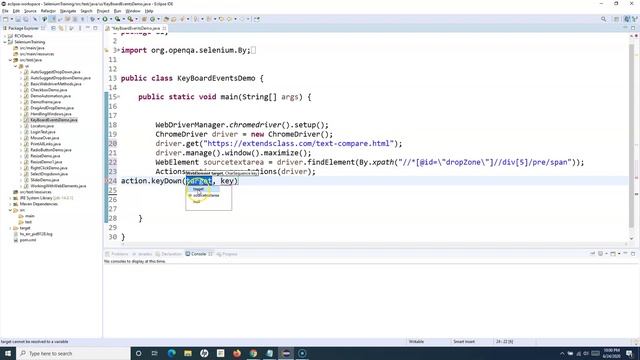Select KeyBoardEventsDemo.java in the tree
640x360 pixels.
coord(53,120)
